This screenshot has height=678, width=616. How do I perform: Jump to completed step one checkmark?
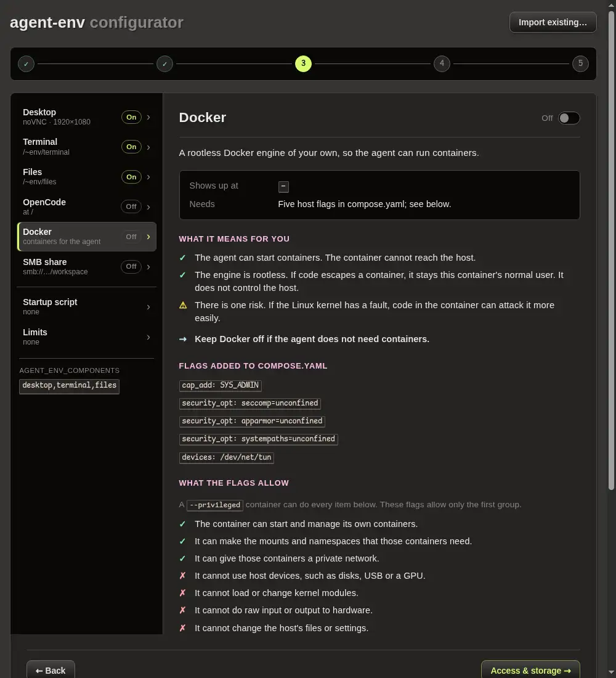click(26, 63)
